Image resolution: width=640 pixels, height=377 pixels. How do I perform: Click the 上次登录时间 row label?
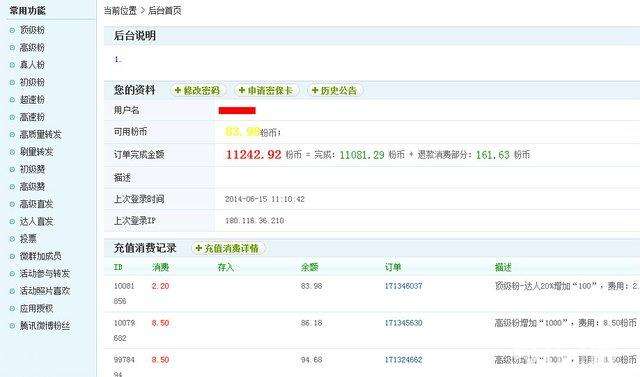pos(139,199)
